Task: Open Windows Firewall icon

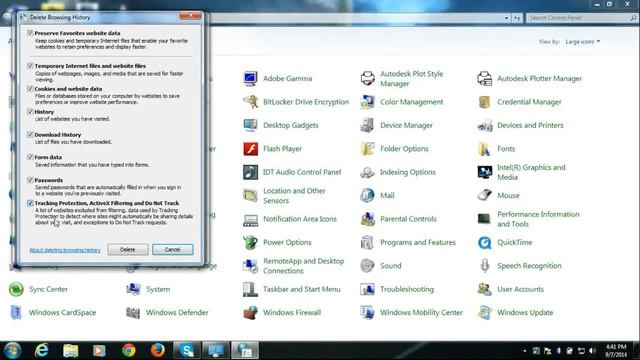Action: click(x=250, y=312)
